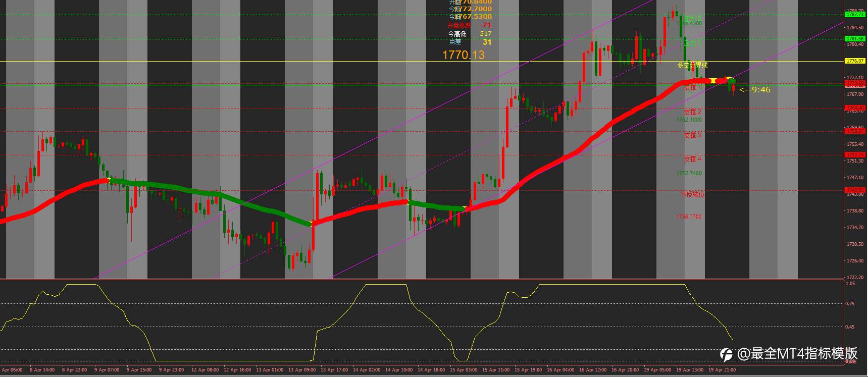Click the 13 Apr 01:00 time label

click(270, 369)
